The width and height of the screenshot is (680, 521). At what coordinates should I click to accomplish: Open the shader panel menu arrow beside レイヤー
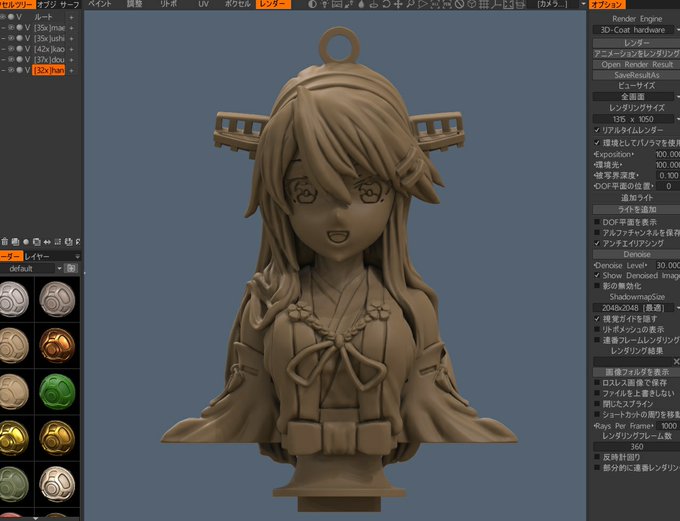pyautogui.click(x=77, y=256)
